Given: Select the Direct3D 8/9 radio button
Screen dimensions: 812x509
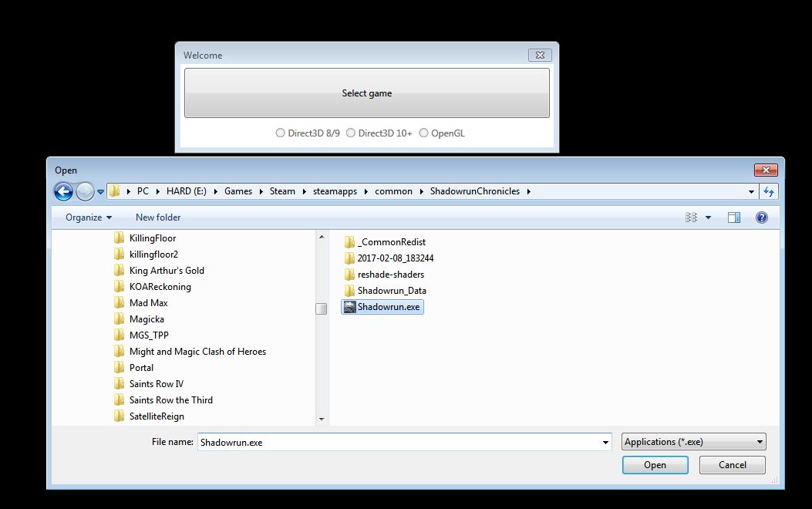Looking at the screenshot, I should [281, 133].
